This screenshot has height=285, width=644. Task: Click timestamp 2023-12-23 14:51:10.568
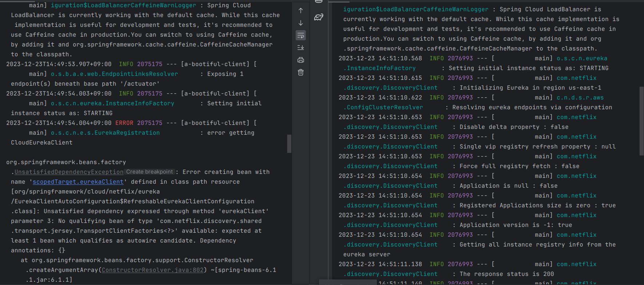pyautogui.click(x=380, y=58)
